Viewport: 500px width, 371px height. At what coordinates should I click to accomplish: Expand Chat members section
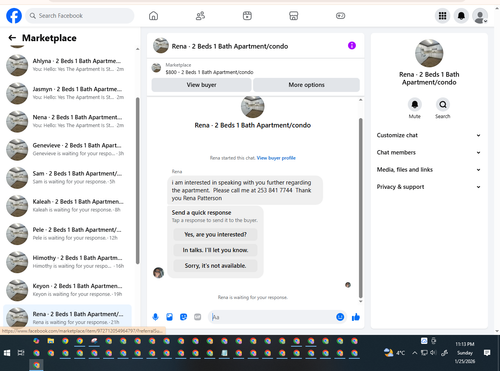pyautogui.click(x=429, y=152)
